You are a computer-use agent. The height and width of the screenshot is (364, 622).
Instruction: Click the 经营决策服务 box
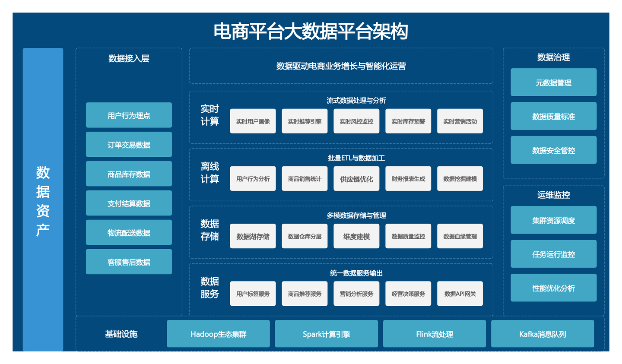coord(408,294)
